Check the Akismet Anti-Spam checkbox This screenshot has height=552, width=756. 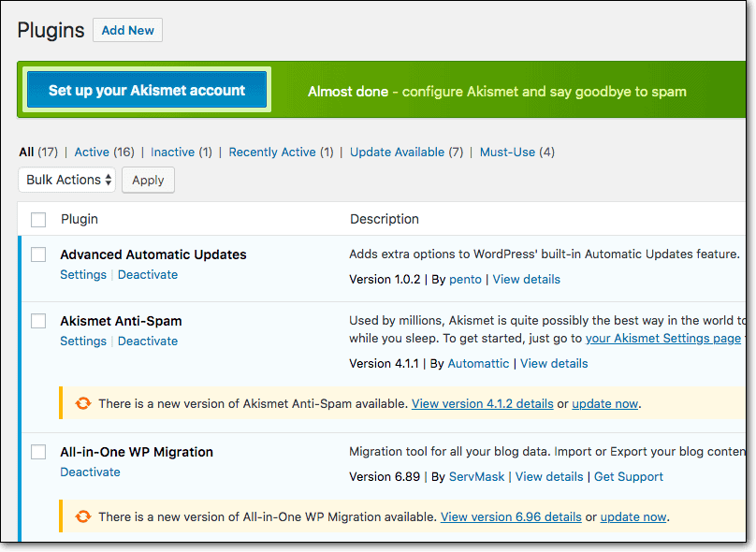point(38,321)
